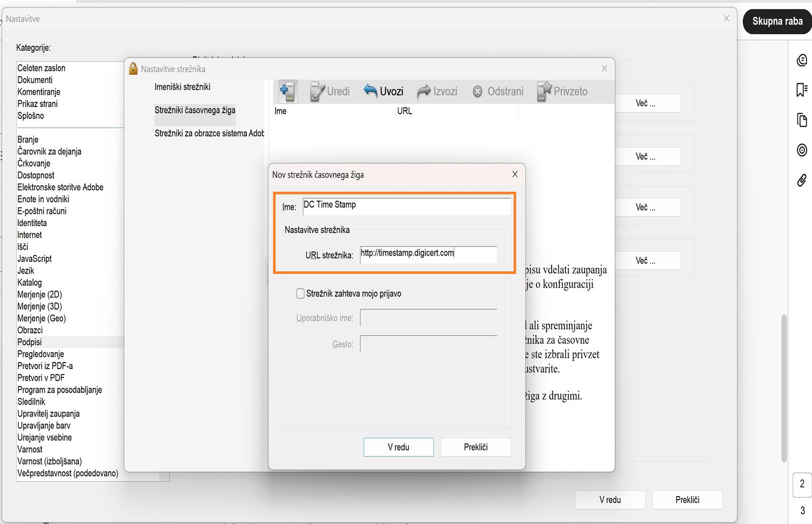Open the bookmarks icon in right sidebar
Viewport: 812px width, 524px height.
pyautogui.click(x=802, y=90)
